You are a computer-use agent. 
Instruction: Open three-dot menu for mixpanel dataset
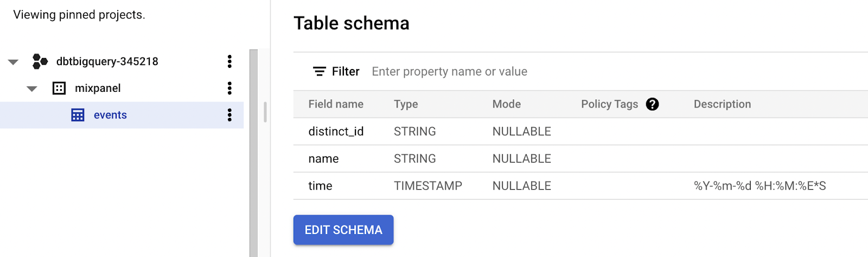tap(229, 88)
